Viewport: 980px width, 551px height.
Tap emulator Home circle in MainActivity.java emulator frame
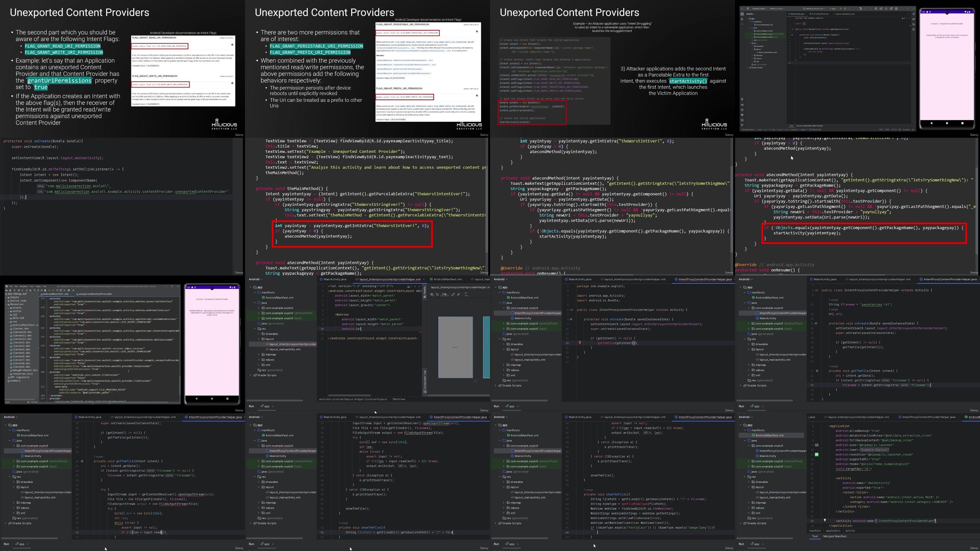(947, 123)
